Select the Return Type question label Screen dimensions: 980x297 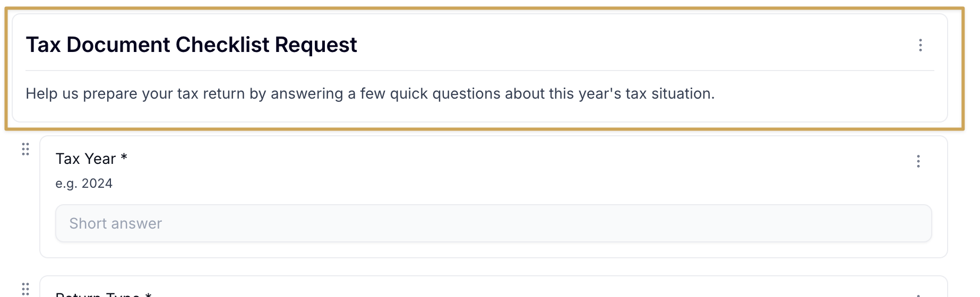[98, 294]
